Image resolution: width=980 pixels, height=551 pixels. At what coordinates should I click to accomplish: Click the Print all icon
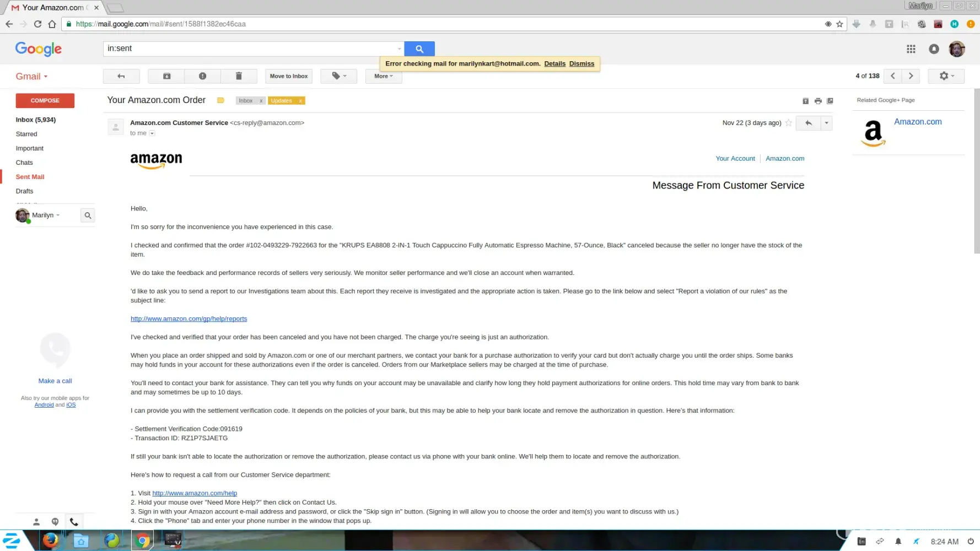[818, 101]
